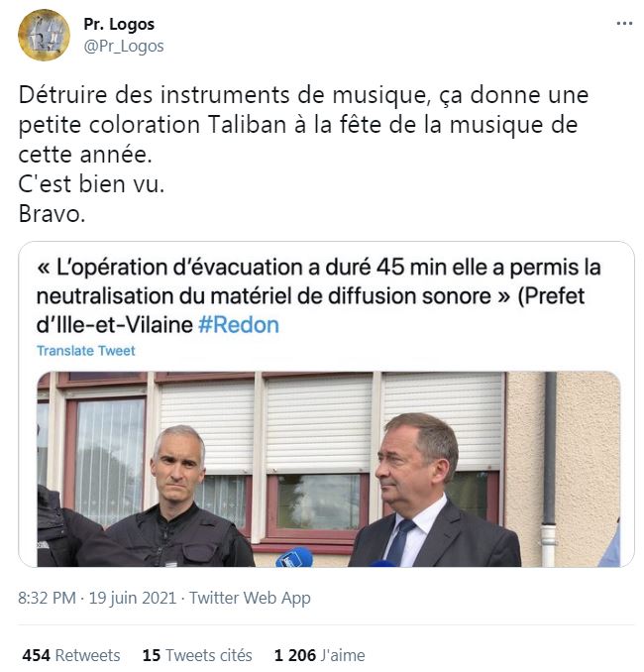View the 1 206 J'aime list
The height and width of the screenshot is (672, 644).
(320, 655)
